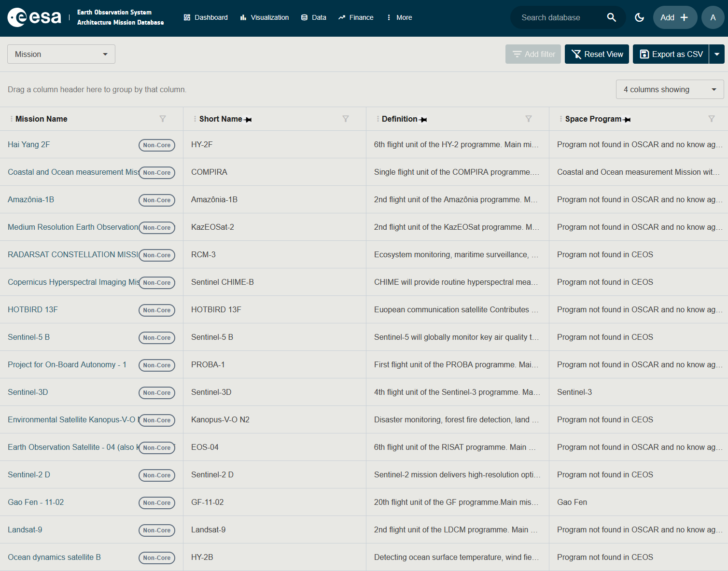This screenshot has width=728, height=571.
Task: Select the HY-2B short name cell
Action: [275, 557]
